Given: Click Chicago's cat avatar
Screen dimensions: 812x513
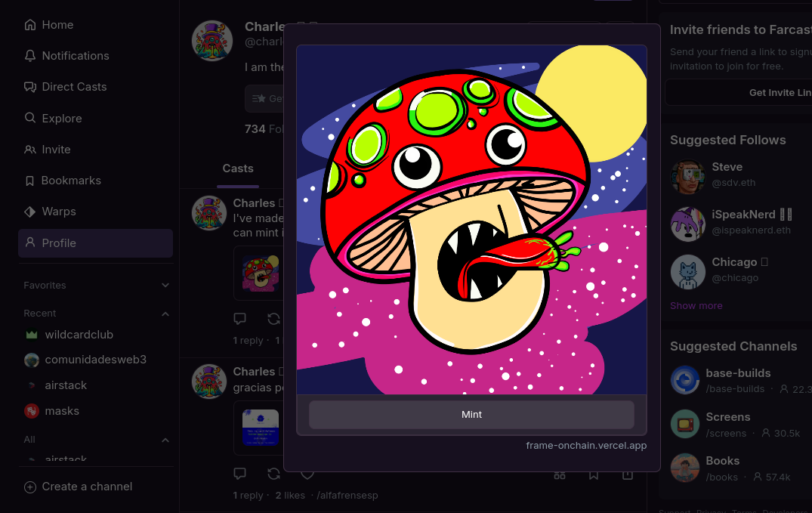Looking at the screenshot, I should (x=687, y=271).
